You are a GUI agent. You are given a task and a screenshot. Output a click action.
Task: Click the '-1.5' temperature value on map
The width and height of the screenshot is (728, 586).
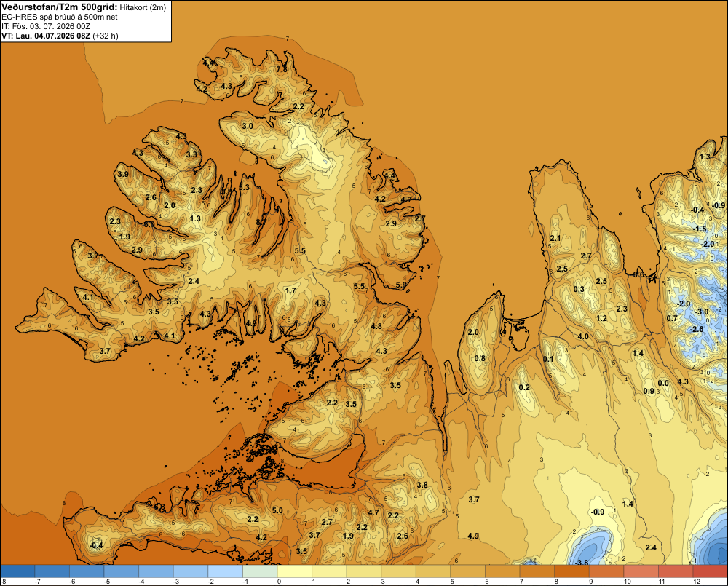[x=700, y=229]
